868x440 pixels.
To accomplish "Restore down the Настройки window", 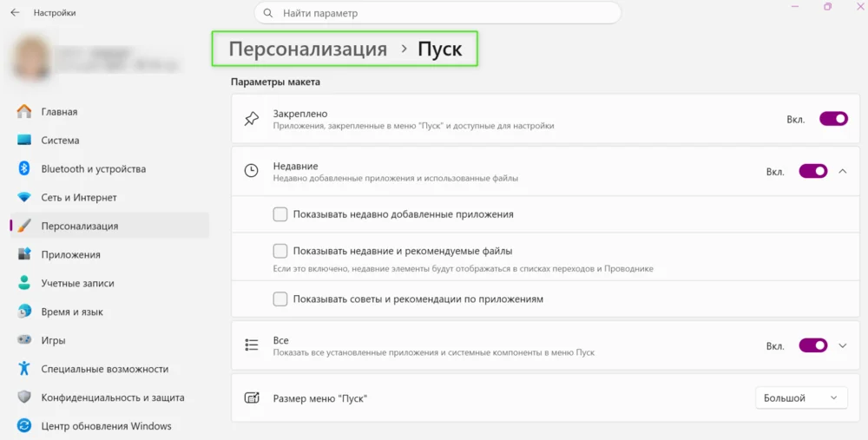I will pyautogui.click(x=827, y=7).
